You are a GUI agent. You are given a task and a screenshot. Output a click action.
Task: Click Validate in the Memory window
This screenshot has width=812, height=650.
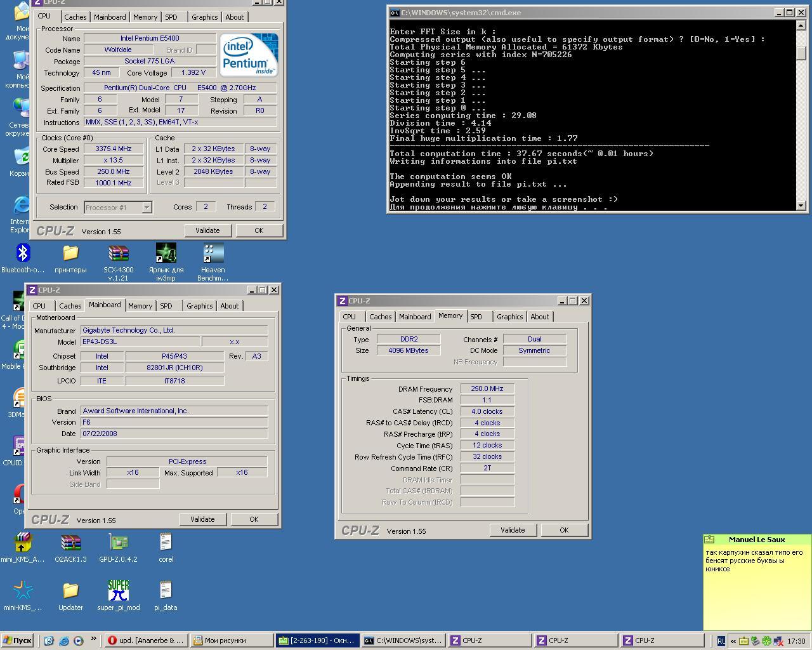click(513, 530)
